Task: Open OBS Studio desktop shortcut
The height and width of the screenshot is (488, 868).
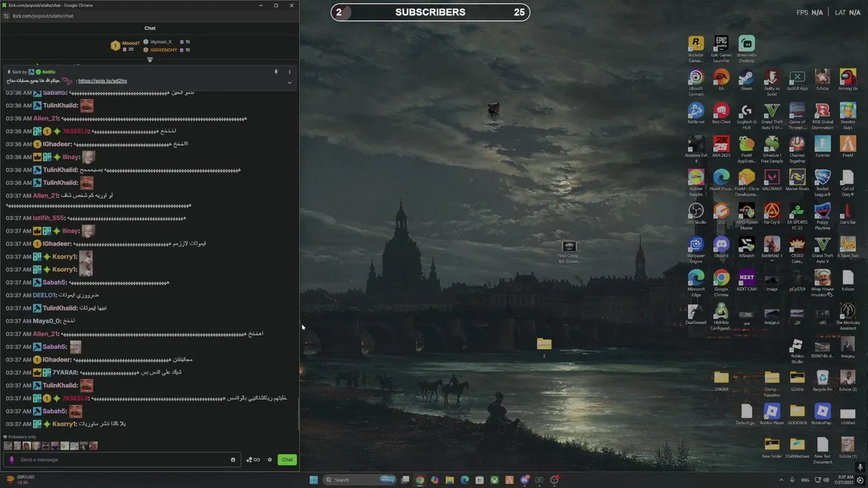Action: click(696, 213)
